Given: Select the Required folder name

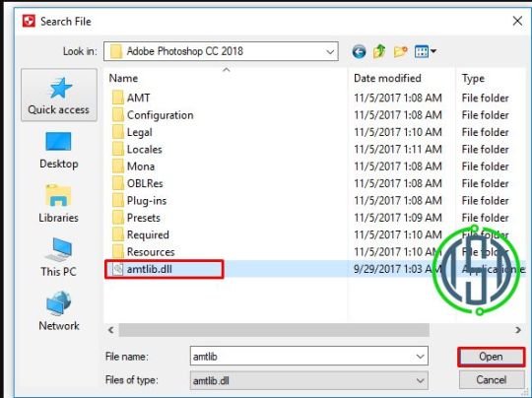Looking at the screenshot, I should [x=148, y=235].
